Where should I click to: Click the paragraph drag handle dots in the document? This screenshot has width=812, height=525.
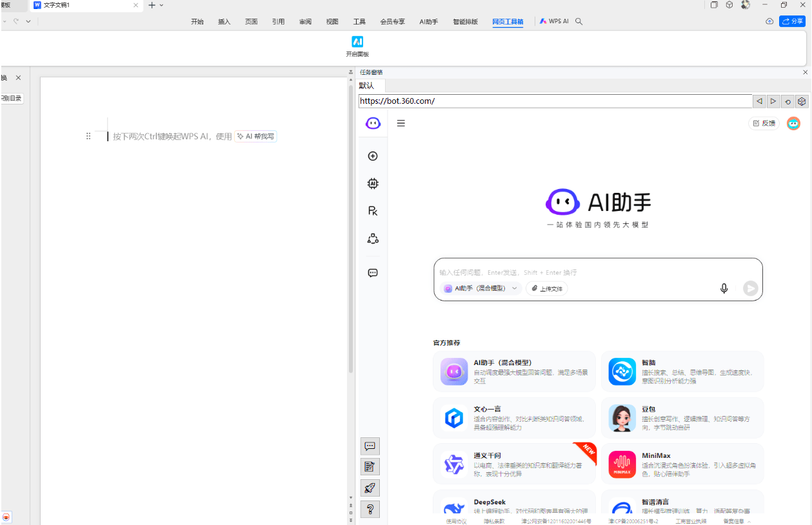tap(88, 136)
